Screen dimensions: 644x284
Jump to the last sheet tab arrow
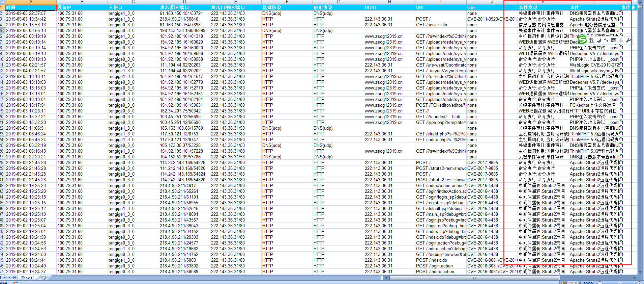click(x=14, y=278)
